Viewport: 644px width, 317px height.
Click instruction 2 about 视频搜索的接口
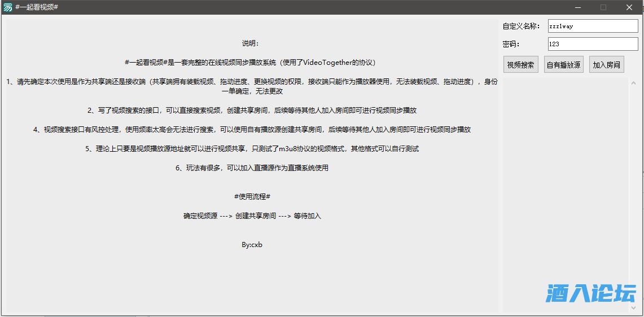252,111
